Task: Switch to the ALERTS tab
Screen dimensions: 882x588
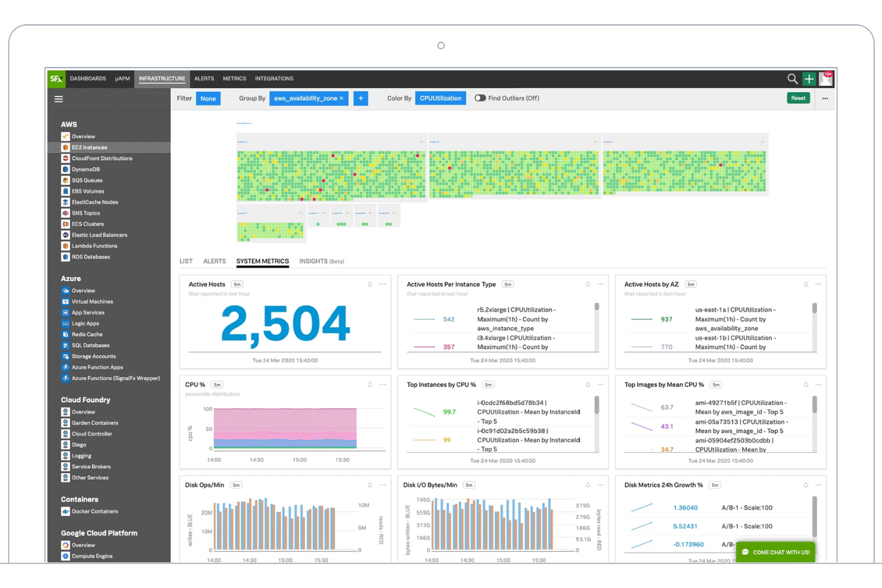Action: pos(214,261)
